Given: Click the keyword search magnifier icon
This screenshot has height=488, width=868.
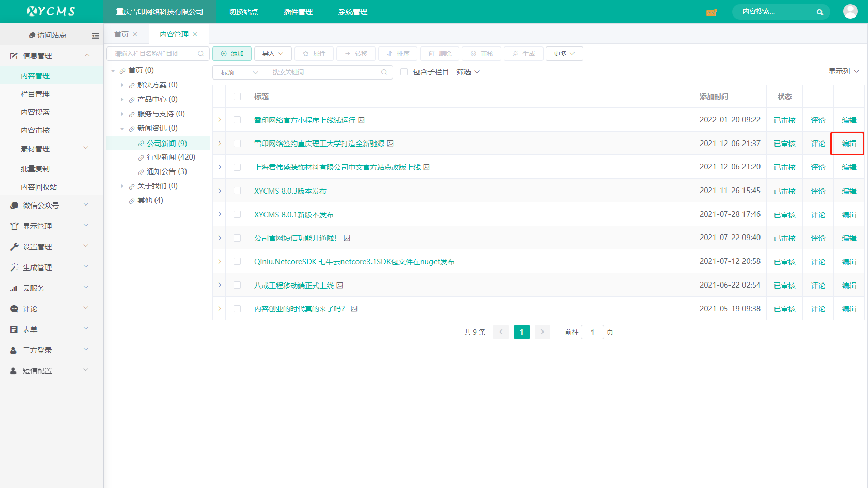Looking at the screenshot, I should point(384,72).
